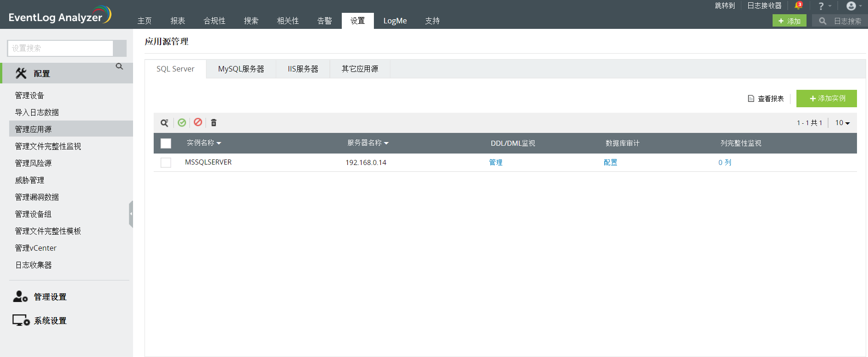This screenshot has height=357, width=868.
Task: Select the header select-all checkbox
Action: (x=166, y=143)
